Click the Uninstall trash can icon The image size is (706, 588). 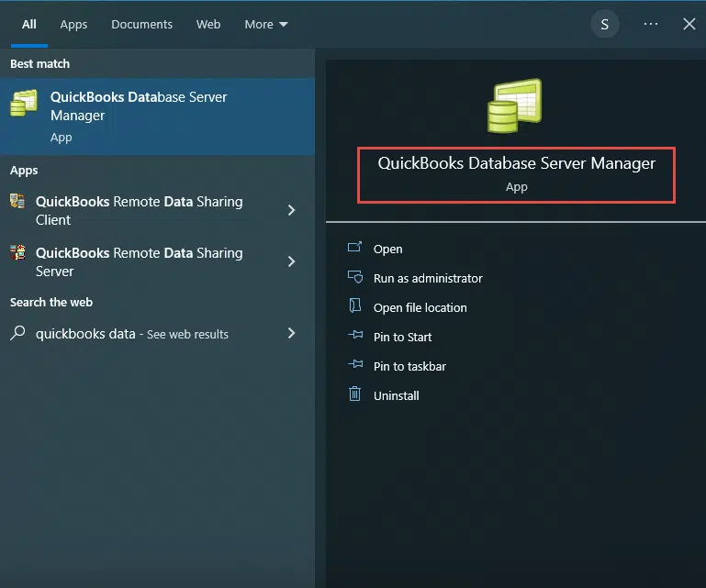tap(355, 395)
